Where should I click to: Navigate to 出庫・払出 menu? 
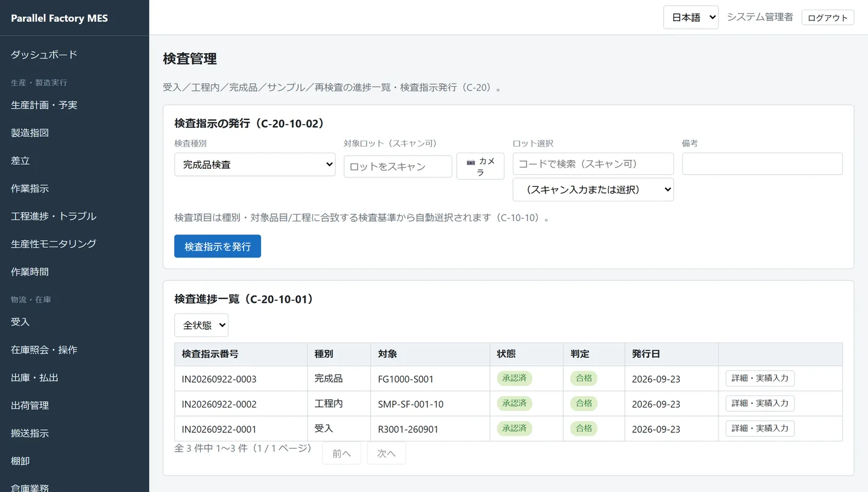click(34, 377)
